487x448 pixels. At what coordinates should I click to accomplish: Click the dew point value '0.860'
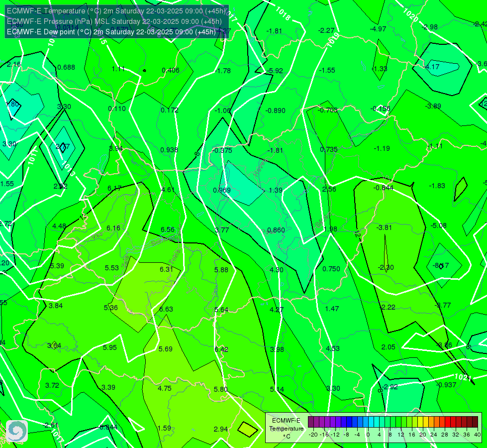[276, 230]
